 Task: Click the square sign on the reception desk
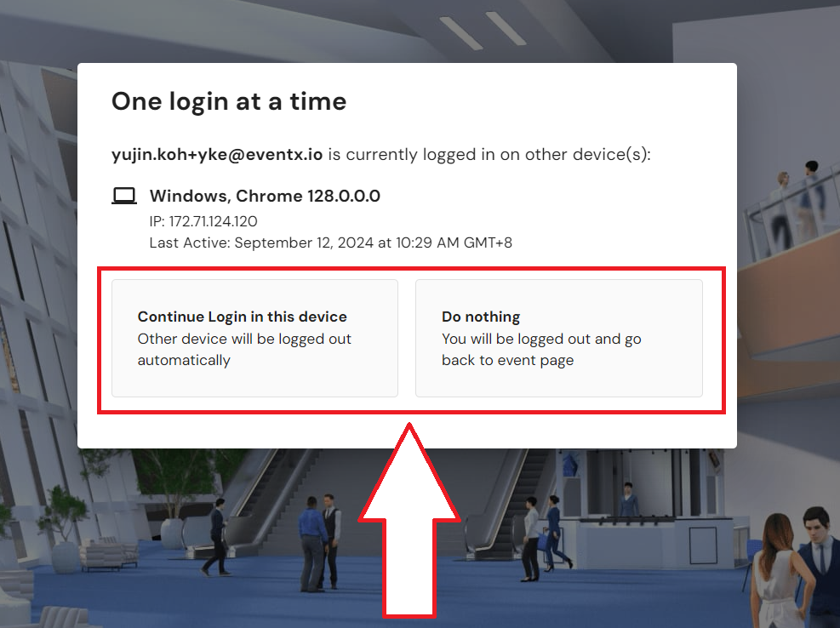(x=703, y=545)
